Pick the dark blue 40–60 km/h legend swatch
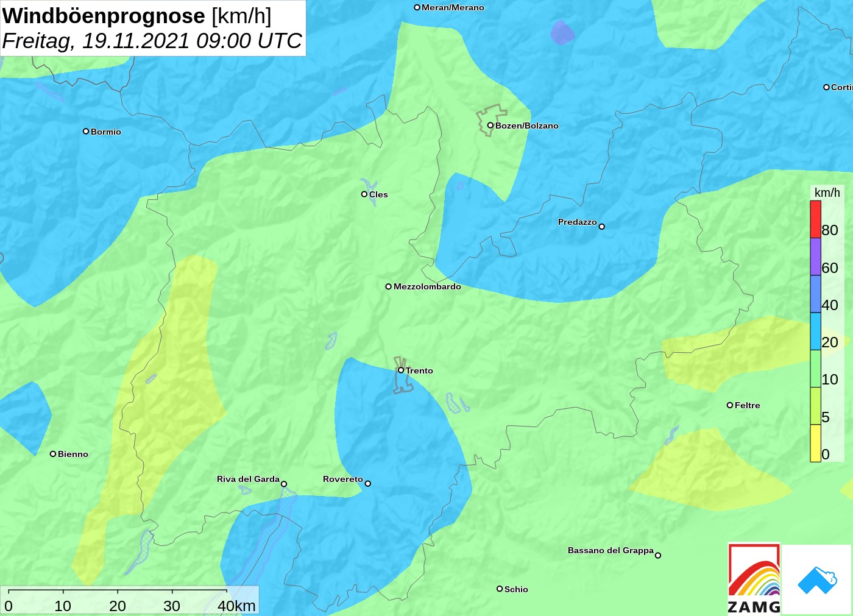The width and height of the screenshot is (853, 616). [815, 294]
